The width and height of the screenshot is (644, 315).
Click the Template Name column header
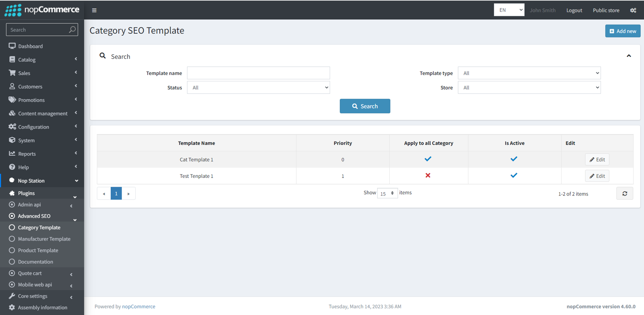[x=196, y=143]
